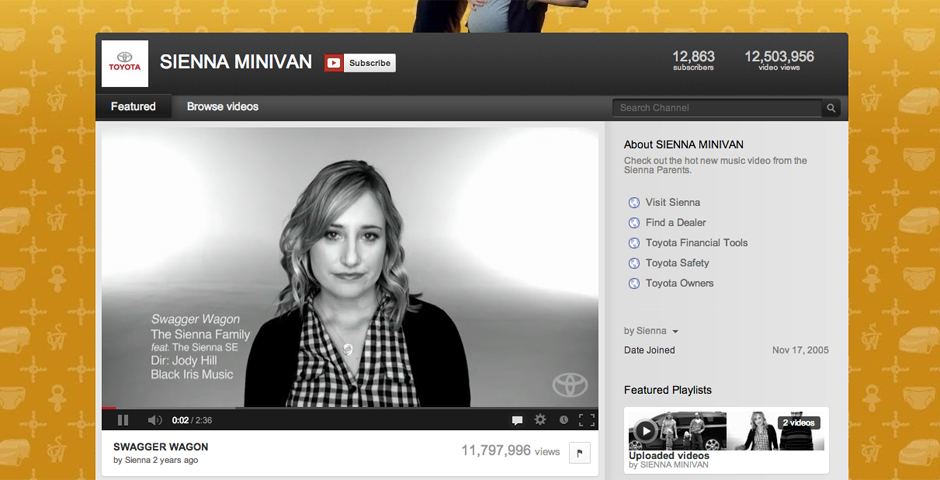
Task: Click the globe icon beside Toyota Safety
Action: (x=634, y=263)
